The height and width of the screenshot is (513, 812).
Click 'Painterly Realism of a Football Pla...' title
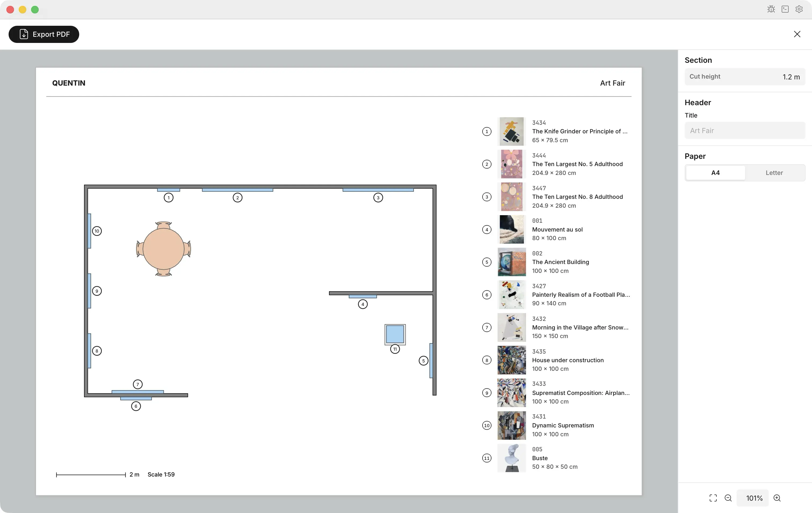(x=581, y=295)
